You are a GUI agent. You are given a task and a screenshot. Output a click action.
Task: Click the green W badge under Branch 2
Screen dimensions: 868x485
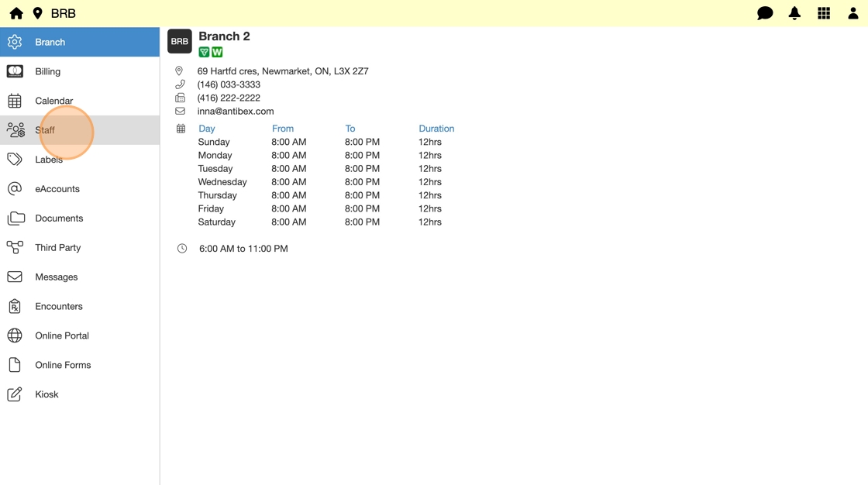[217, 52]
